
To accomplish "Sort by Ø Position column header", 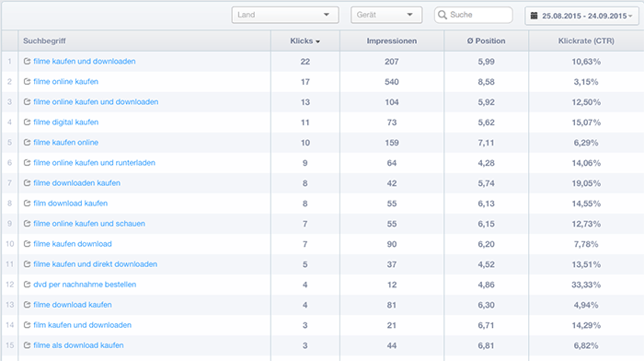I will (x=487, y=41).
